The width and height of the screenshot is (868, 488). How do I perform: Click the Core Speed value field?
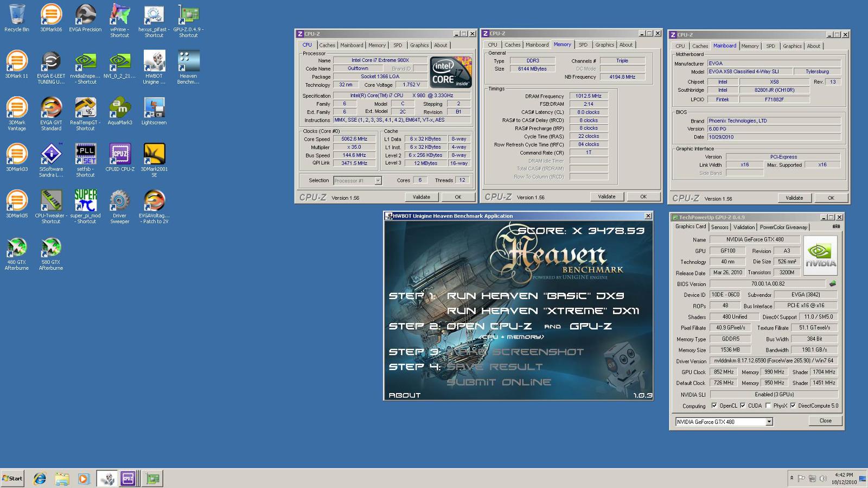[354, 139]
